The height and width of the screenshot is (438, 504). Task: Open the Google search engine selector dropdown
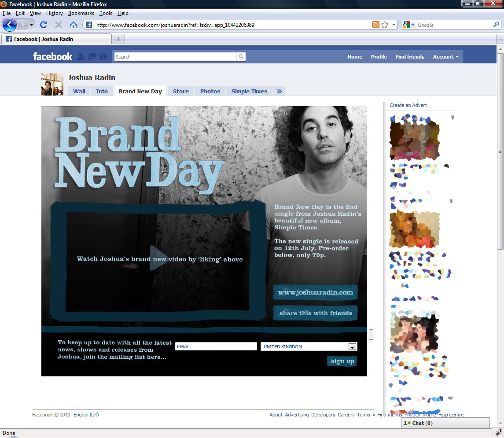pyautogui.click(x=413, y=25)
